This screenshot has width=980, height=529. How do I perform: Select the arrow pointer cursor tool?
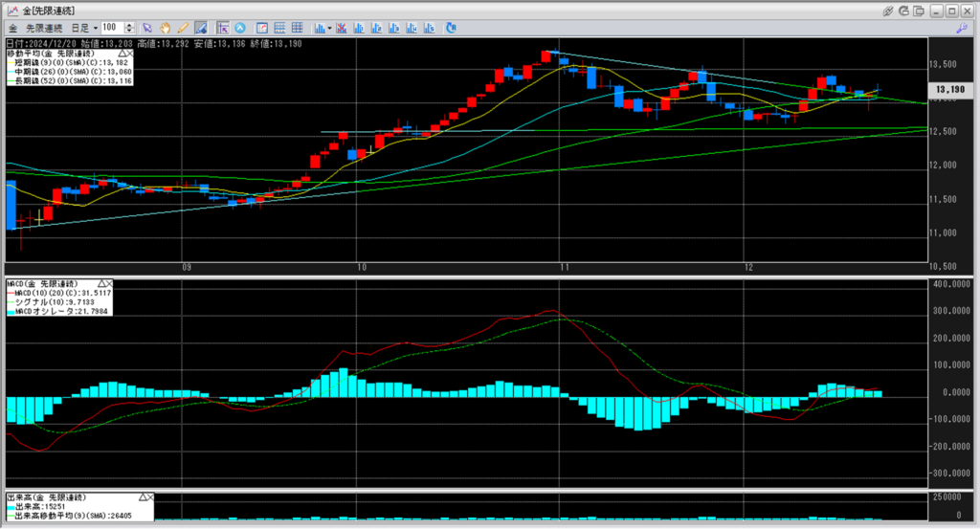[148, 27]
